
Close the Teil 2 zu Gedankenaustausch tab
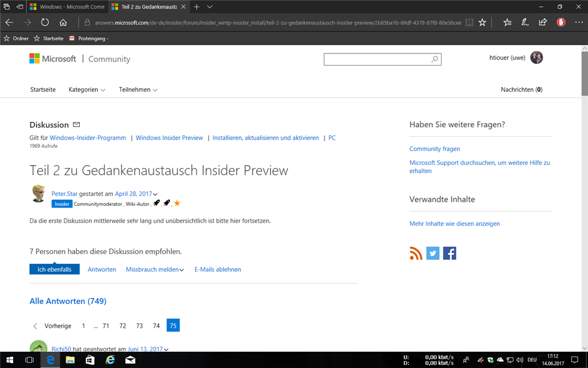coord(183,7)
